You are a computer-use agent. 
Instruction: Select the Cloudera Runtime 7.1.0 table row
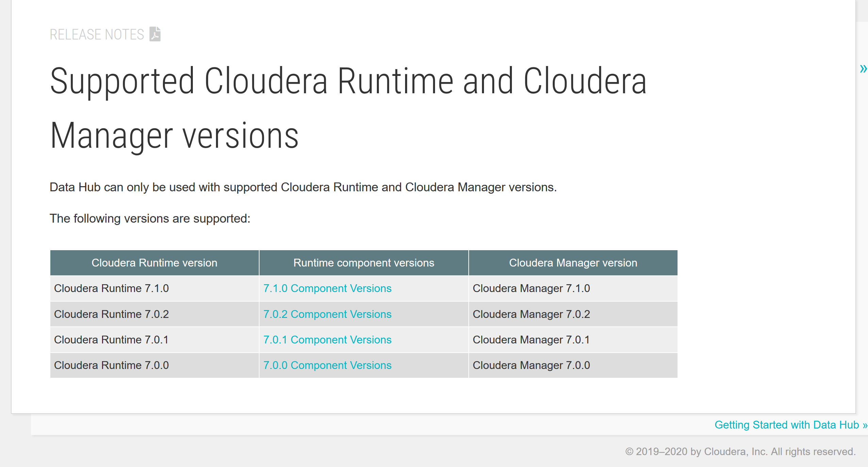coord(112,288)
